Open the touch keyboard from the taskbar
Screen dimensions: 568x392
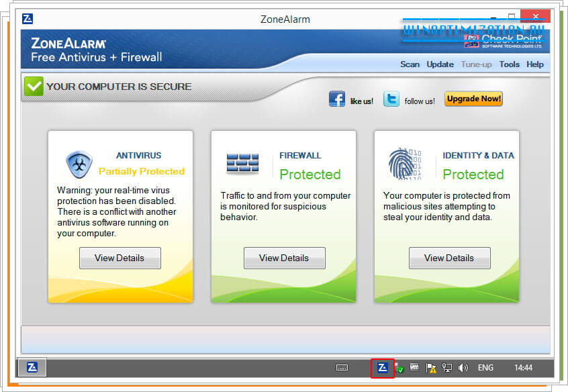click(342, 368)
